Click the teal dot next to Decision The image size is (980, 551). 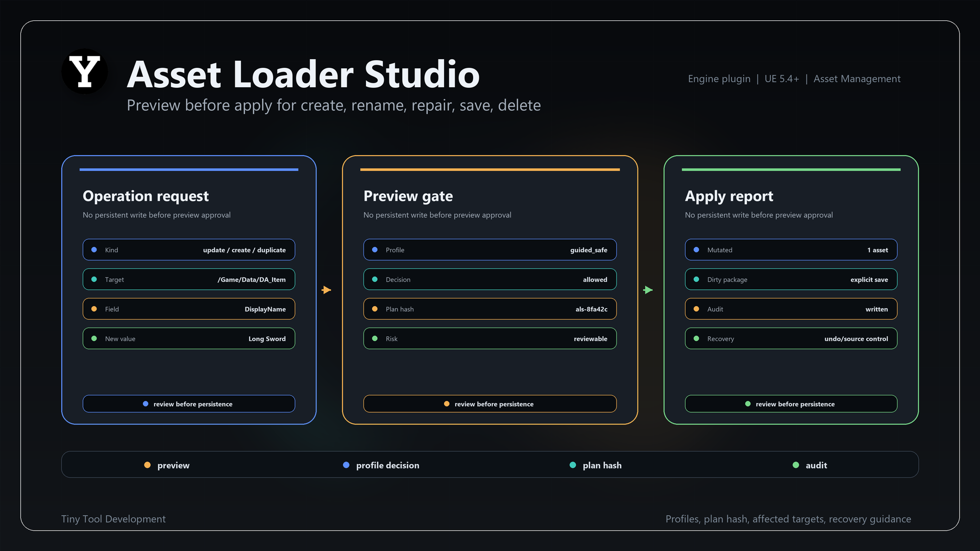(375, 280)
